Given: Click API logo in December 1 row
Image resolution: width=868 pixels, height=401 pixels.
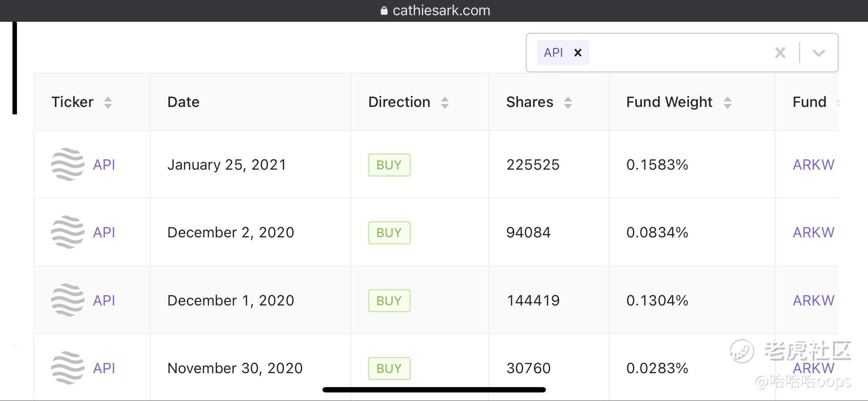Looking at the screenshot, I should pyautogui.click(x=68, y=300).
